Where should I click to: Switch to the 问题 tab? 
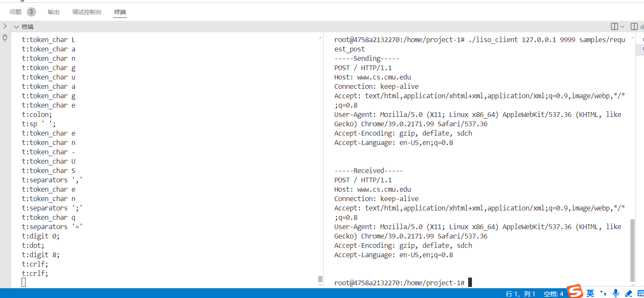click(x=16, y=12)
